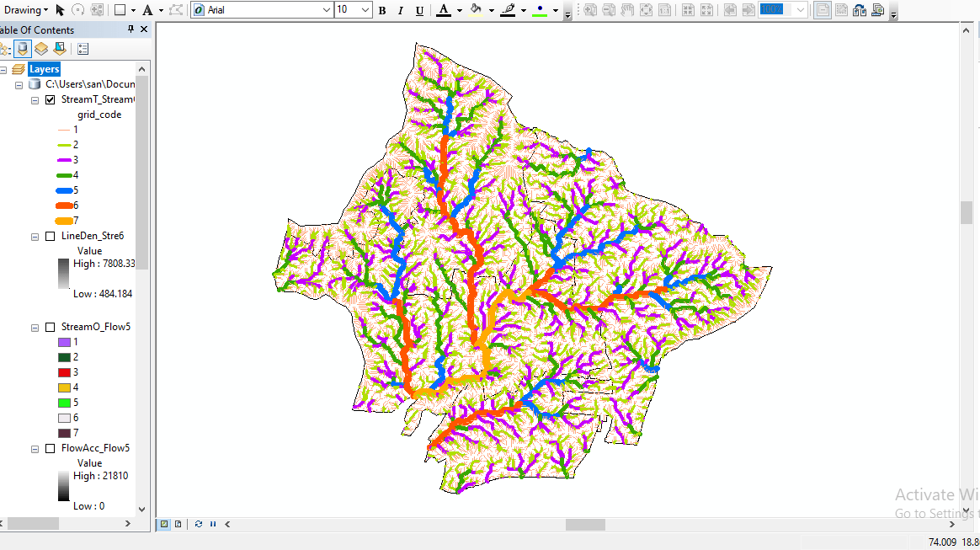Image resolution: width=980 pixels, height=550 pixels.
Task: Enable the FlowAcc_Flow5 layer checkbox
Action: click(50, 449)
